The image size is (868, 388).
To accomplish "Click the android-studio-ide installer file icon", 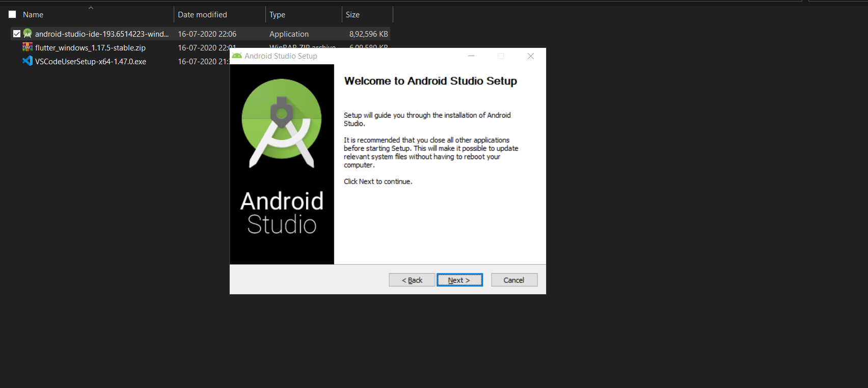I will pyautogui.click(x=28, y=34).
